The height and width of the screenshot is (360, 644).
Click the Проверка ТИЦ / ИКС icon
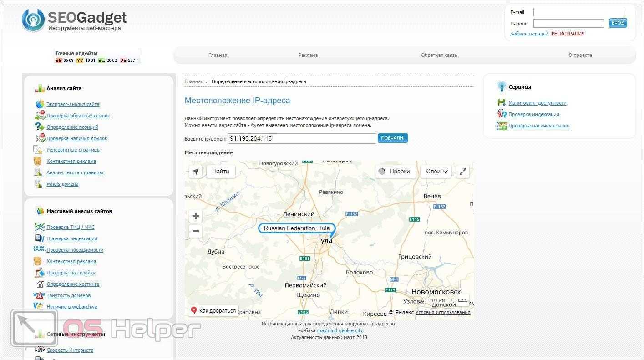point(40,227)
